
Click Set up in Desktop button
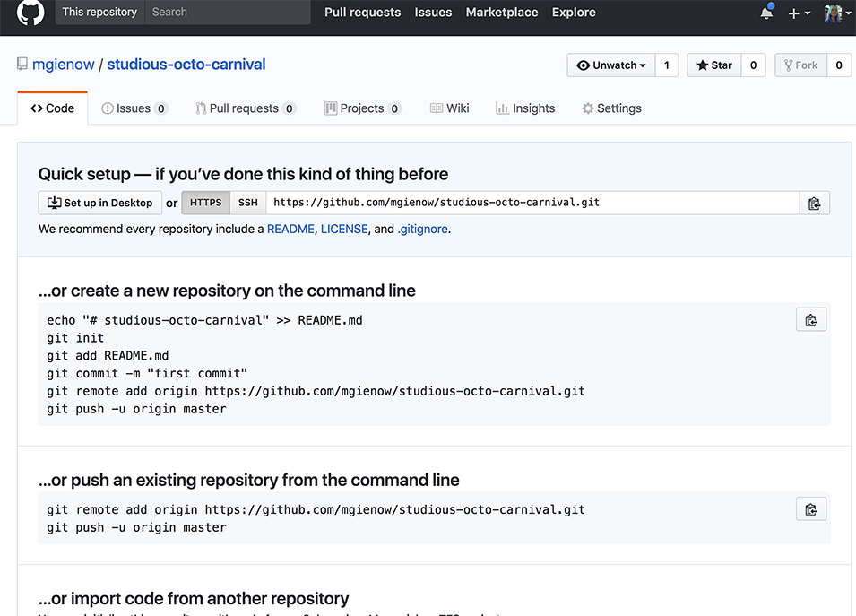pos(99,204)
